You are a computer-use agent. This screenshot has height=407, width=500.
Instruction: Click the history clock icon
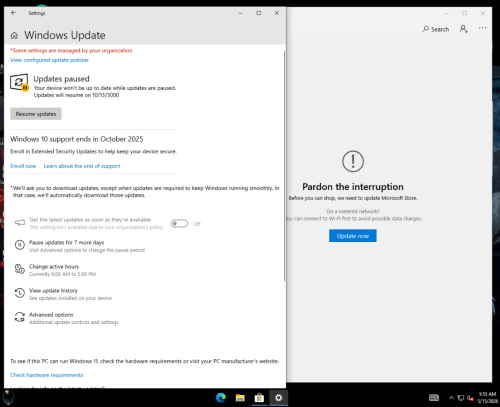pos(20,293)
